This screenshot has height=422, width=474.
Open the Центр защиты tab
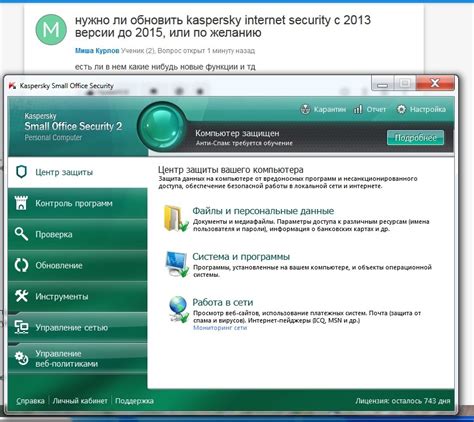pyautogui.click(x=77, y=172)
